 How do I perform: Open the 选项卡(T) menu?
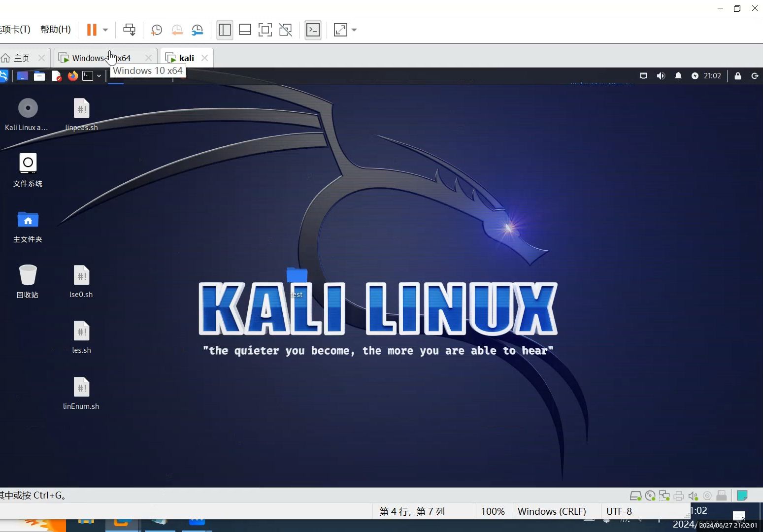tap(15, 30)
